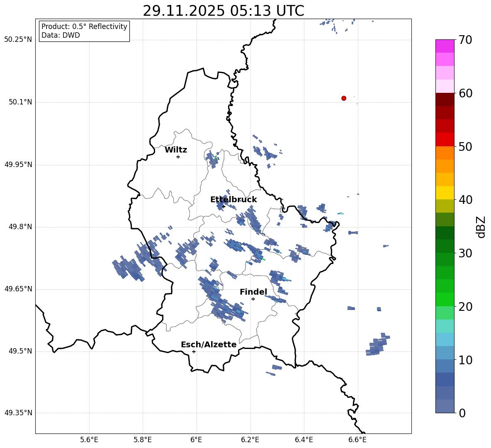Click the red dot radar site marker
Image resolution: width=491 pixels, height=448 pixels.
[x=344, y=98]
